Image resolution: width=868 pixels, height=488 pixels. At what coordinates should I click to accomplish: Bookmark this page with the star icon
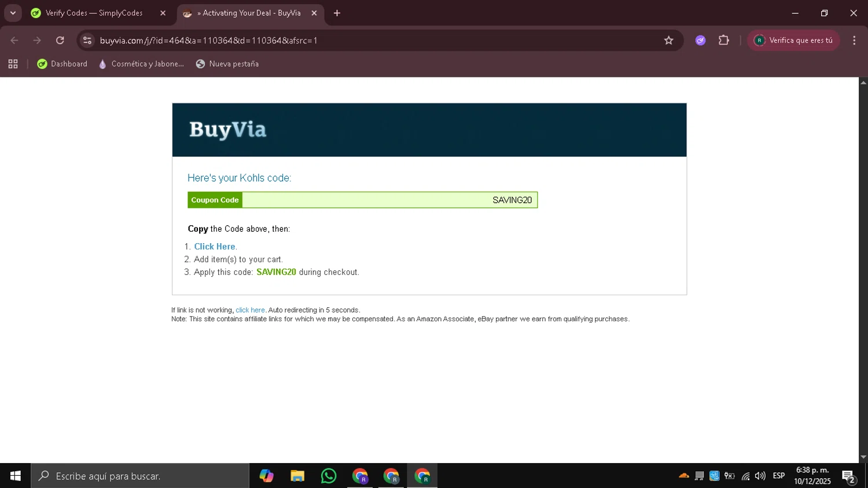click(669, 41)
